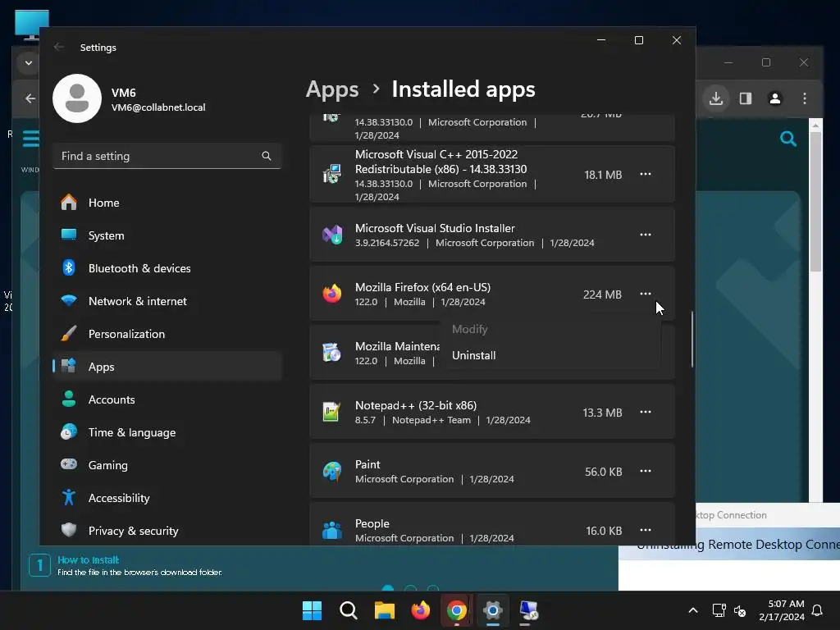Open Chrome three-dot menu in background window
The width and height of the screenshot is (840, 630).
coord(805,98)
